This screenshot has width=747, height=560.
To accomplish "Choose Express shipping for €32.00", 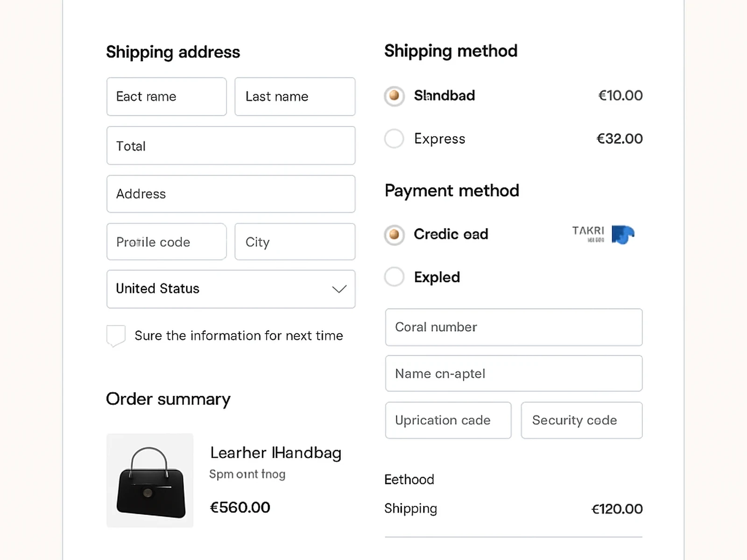I will click(394, 139).
